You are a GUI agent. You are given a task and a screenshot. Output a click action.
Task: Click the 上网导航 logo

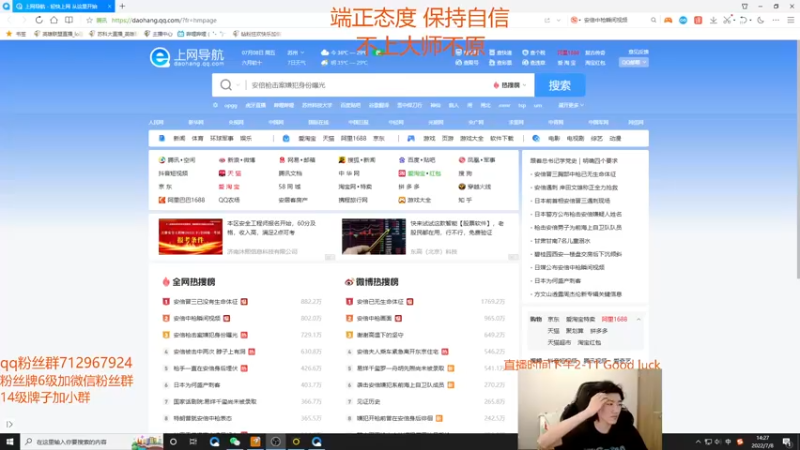point(187,58)
